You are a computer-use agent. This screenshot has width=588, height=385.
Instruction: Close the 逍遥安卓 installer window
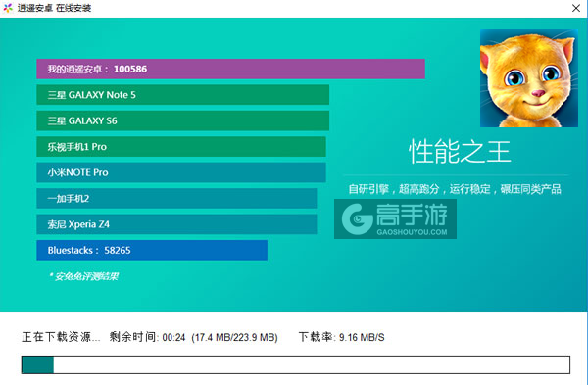point(576,8)
